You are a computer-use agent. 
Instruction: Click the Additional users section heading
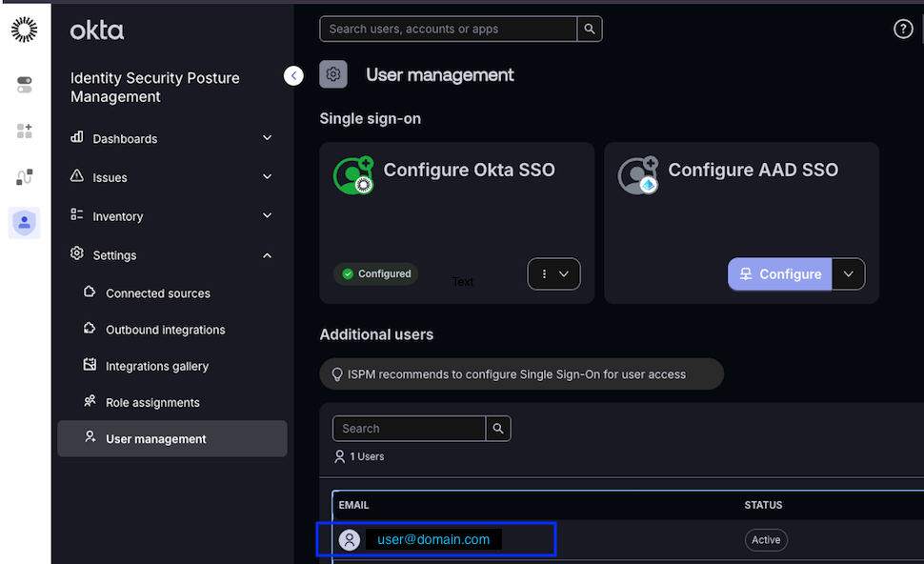pos(376,334)
